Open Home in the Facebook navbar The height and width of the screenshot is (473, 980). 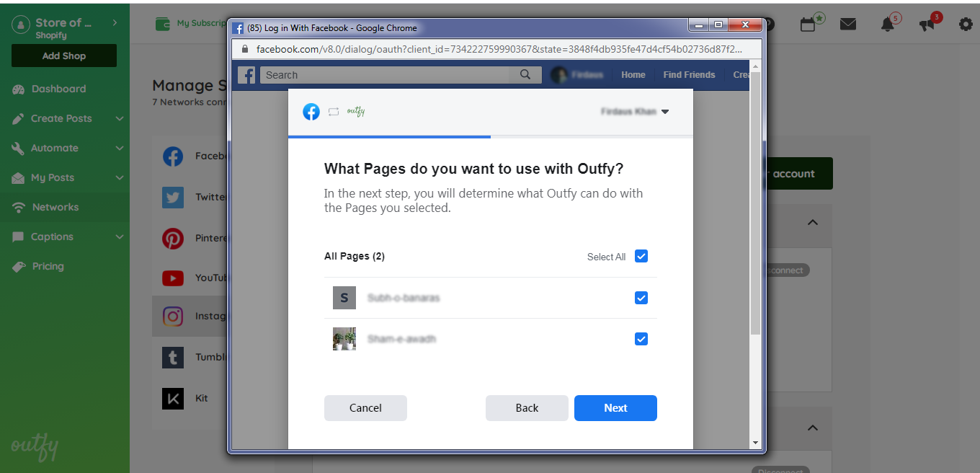click(x=633, y=75)
